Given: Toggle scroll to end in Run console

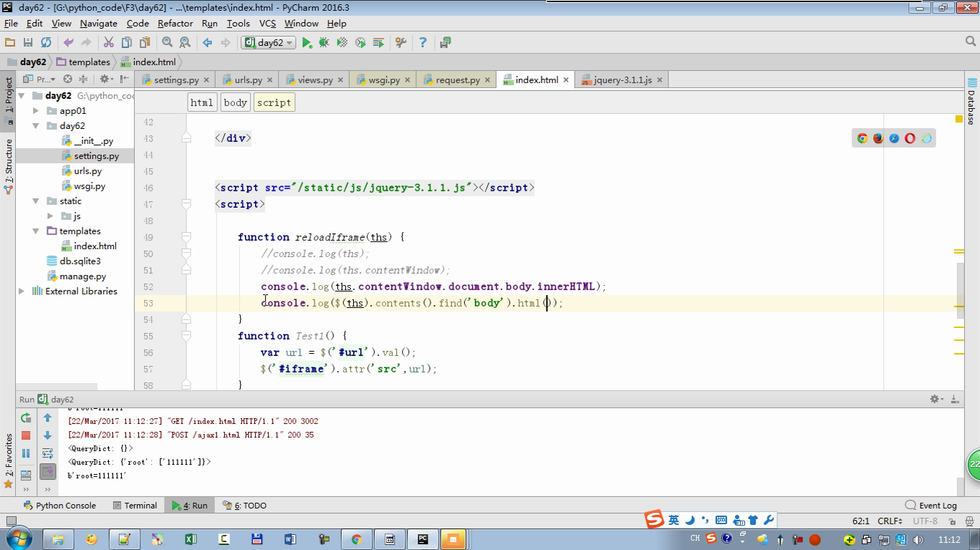Looking at the screenshot, I should click(47, 471).
